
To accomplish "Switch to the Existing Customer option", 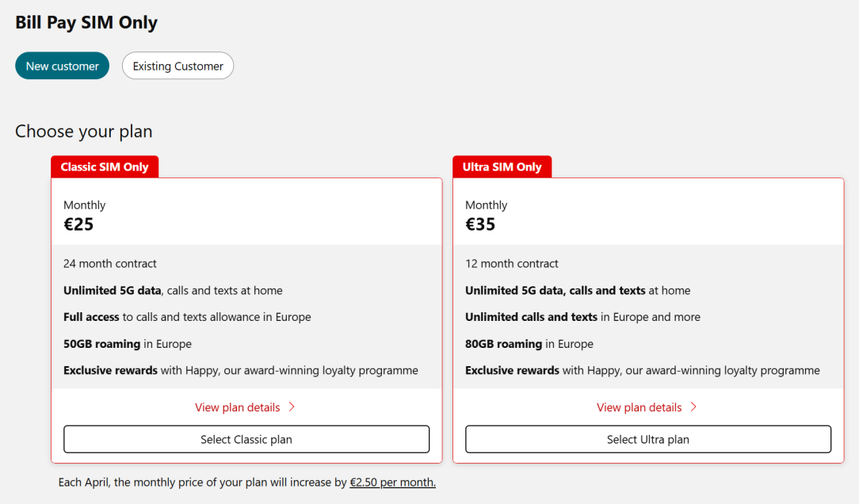I will (x=178, y=67).
